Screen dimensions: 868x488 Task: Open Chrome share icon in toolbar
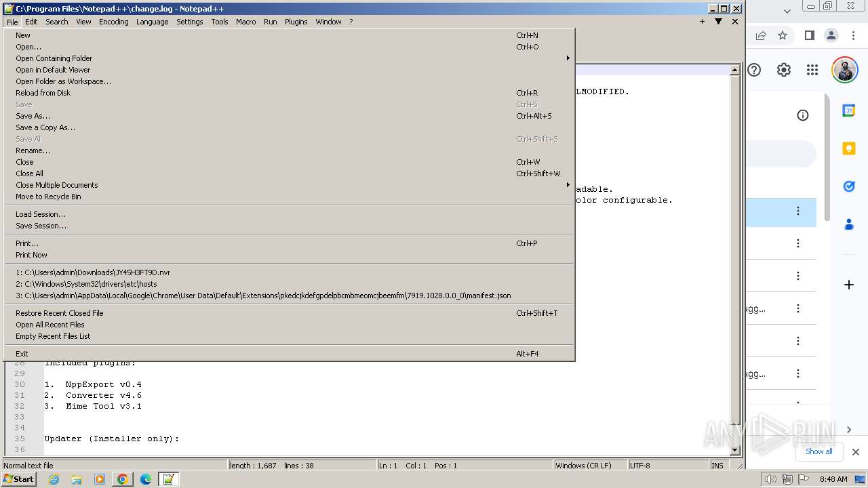pos(761,35)
